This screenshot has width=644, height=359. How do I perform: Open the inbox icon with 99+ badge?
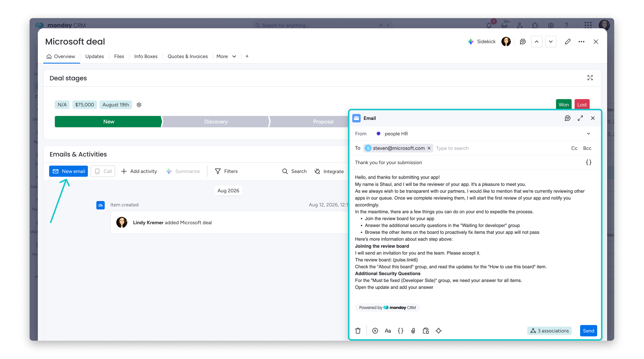pyautogui.click(x=504, y=25)
